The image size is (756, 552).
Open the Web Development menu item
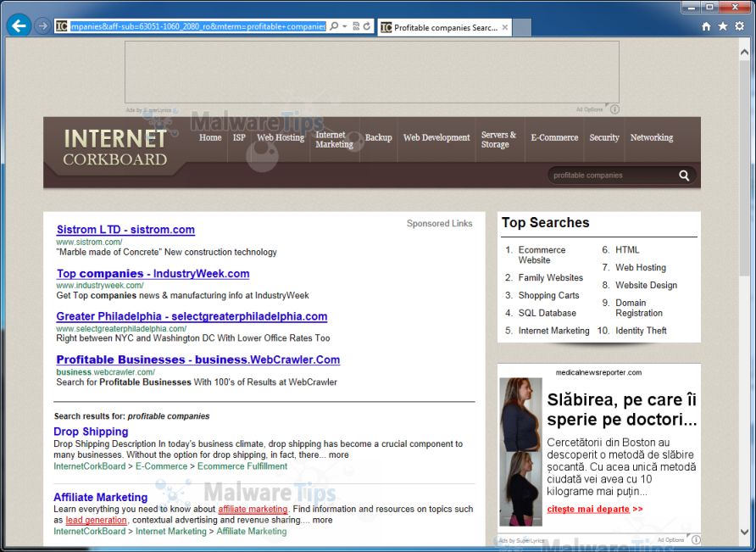coord(436,137)
